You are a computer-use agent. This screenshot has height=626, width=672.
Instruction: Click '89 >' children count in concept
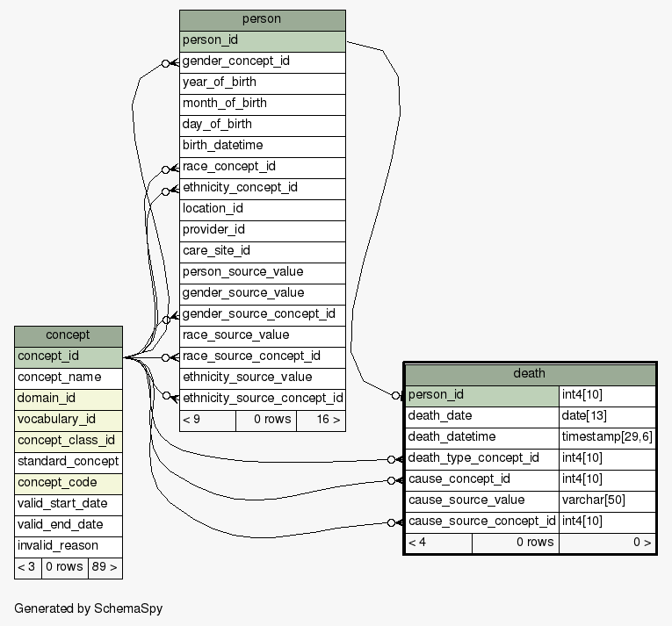105,567
